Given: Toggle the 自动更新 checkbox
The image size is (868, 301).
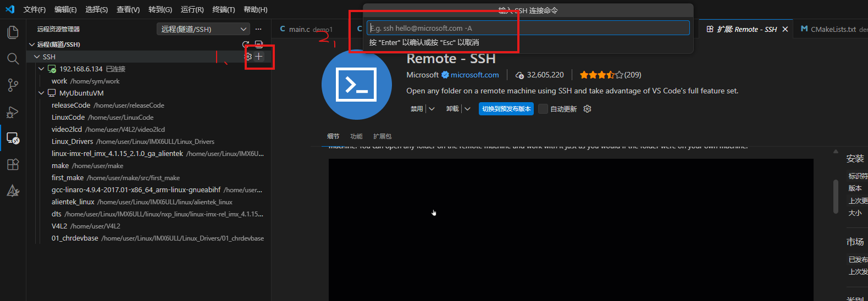Looking at the screenshot, I should [x=543, y=109].
